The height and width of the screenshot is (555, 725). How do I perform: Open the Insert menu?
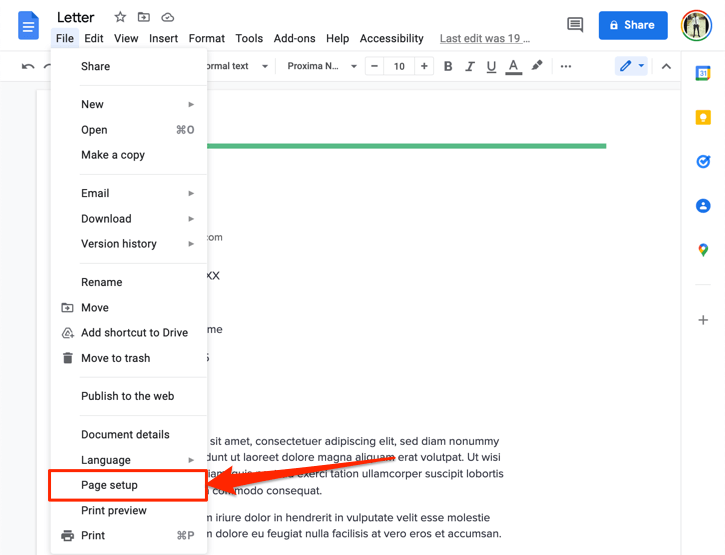tap(163, 38)
